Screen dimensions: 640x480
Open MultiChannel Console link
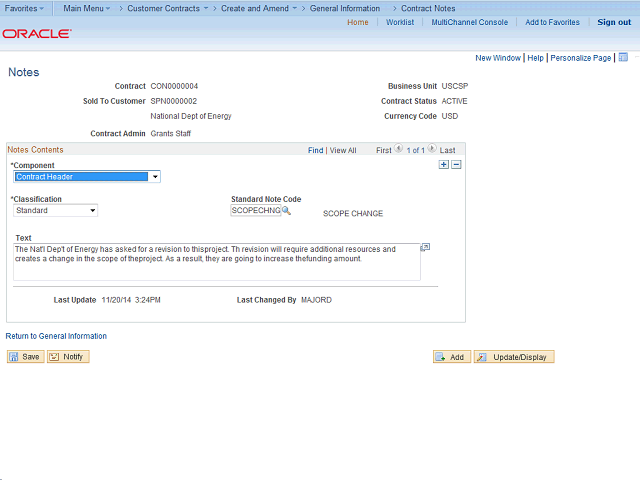pos(470,22)
